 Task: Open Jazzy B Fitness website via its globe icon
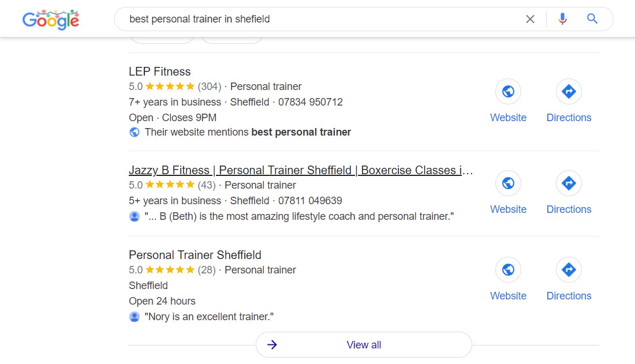508,183
